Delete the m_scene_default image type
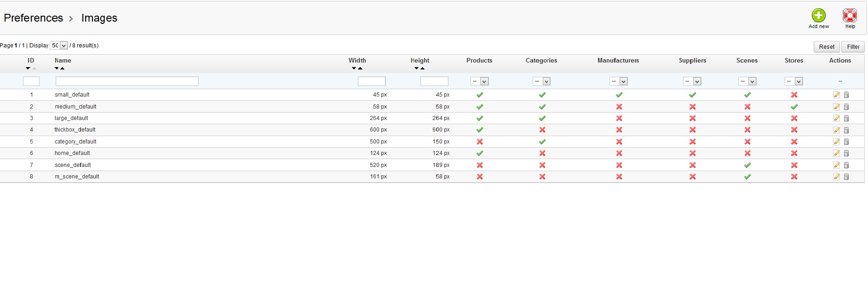Image resolution: width=868 pixels, height=298 pixels. click(x=846, y=177)
